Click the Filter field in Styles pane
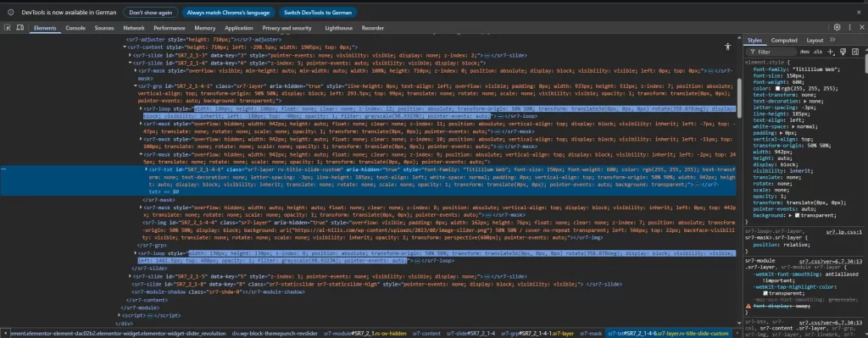Screen dimensions: 868x338 772,52
